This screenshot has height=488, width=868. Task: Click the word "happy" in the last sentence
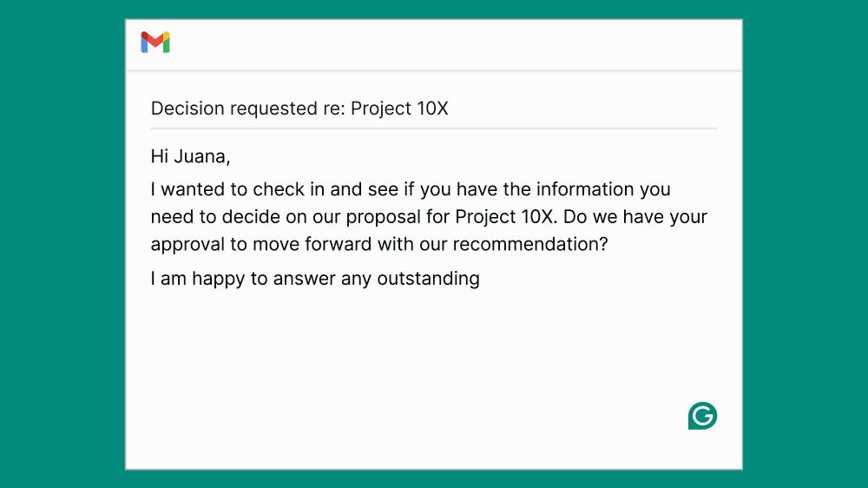click(x=217, y=279)
